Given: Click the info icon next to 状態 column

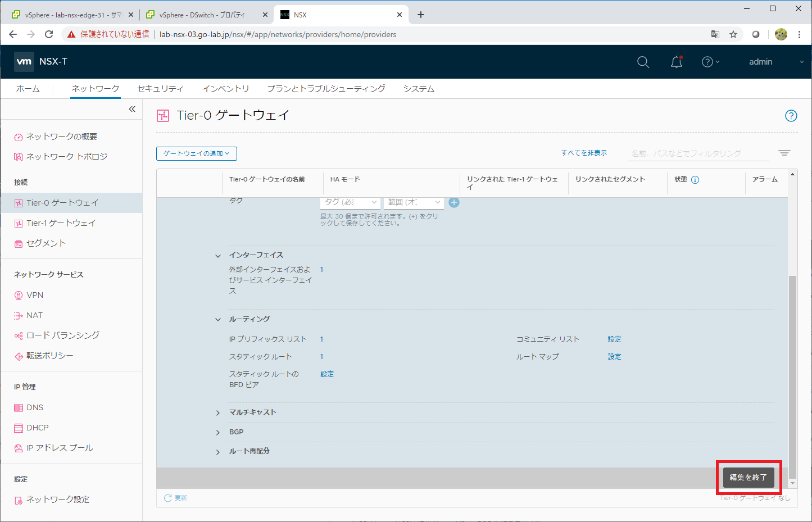Looking at the screenshot, I should 695,180.
